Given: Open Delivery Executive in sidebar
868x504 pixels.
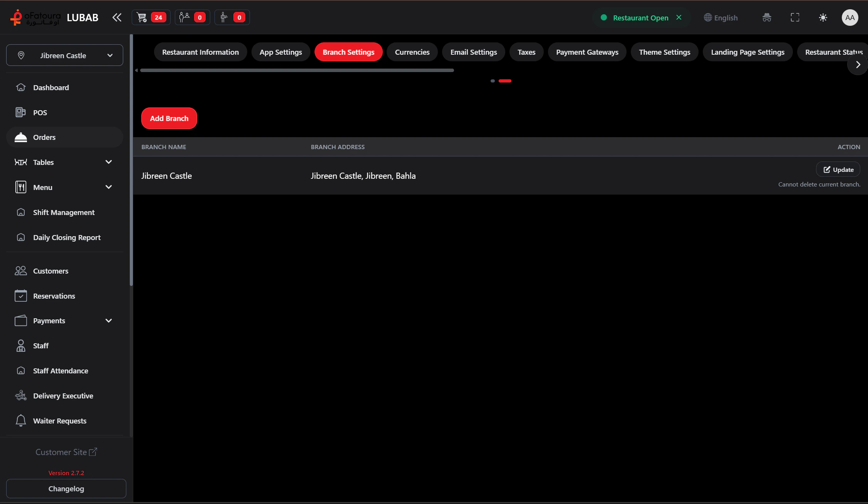Looking at the screenshot, I should (63, 396).
